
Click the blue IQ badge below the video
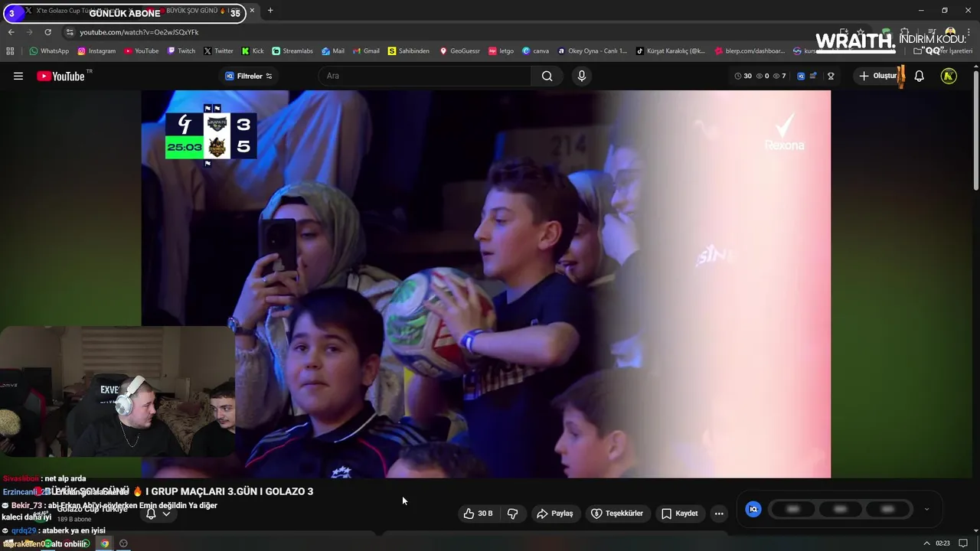pos(753,509)
